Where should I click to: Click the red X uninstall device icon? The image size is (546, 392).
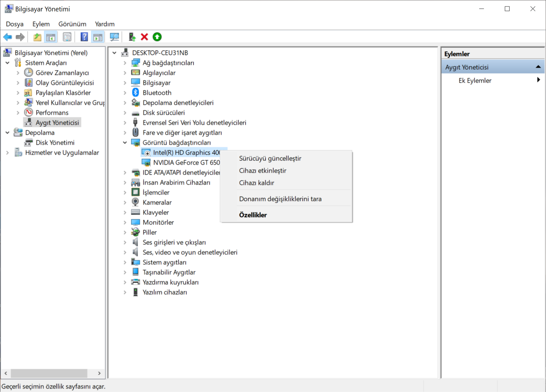(x=144, y=37)
